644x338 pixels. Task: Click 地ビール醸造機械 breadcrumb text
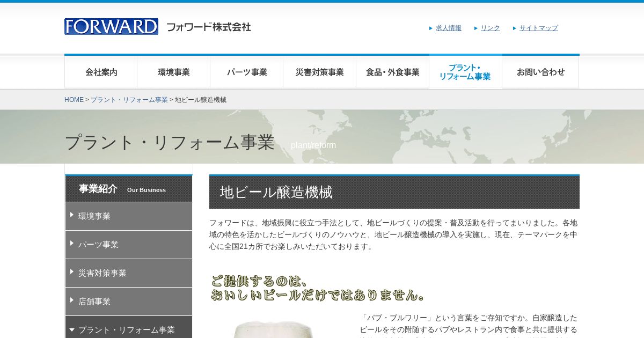[x=201, y=100]
